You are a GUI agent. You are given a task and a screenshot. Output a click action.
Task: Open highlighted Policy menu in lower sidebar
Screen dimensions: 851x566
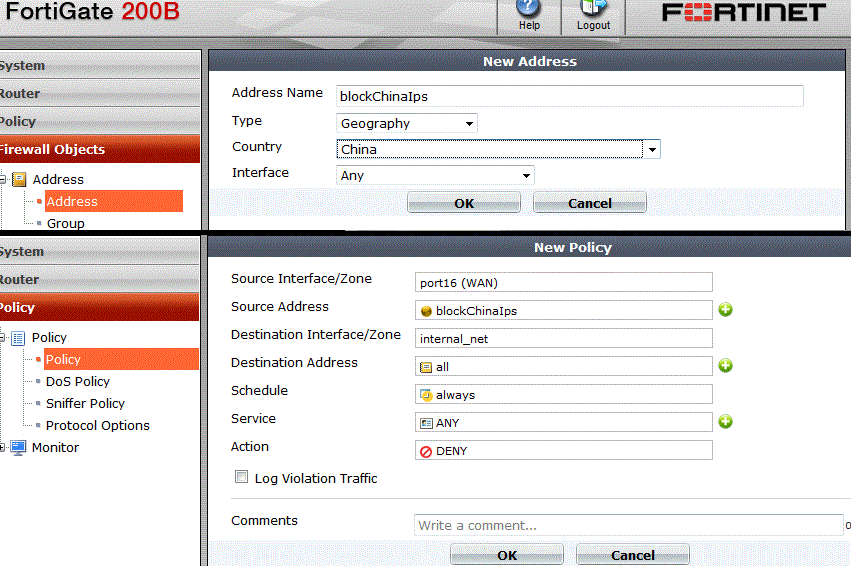pos(99,307)
